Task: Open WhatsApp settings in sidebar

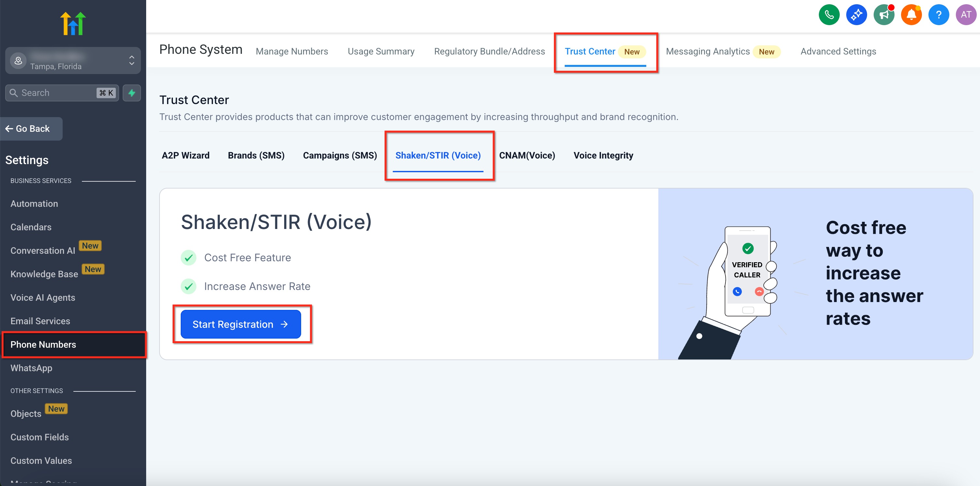Action: click(x=31, y=368)
